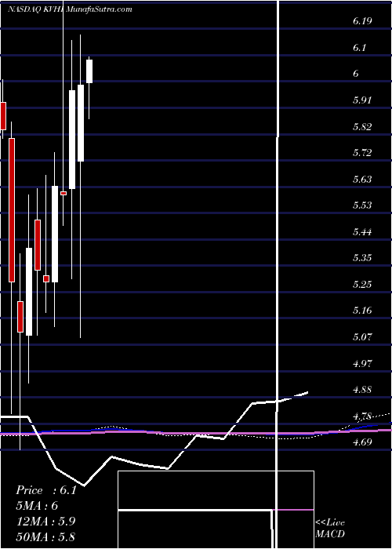Click the NASDAQ KVHI MunafaSutra.com chart title
This screenshot has width=392, height=549.
click(70, 9)
